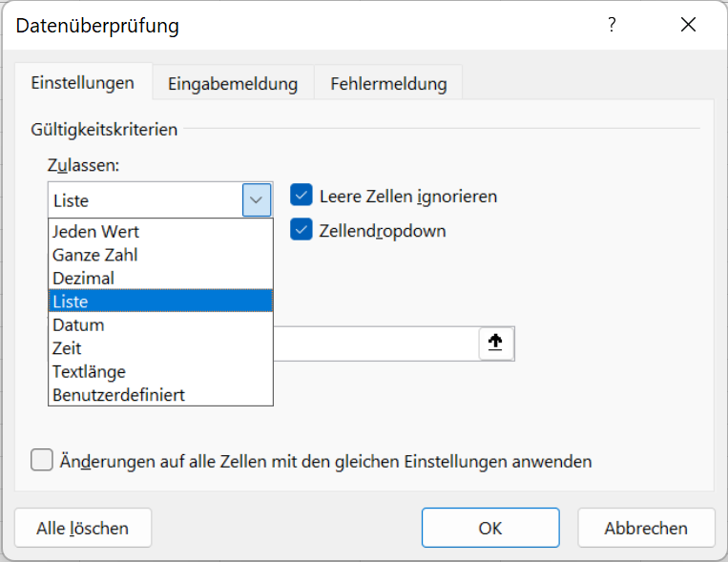
Task: Close the Datenüberprüfung dialog
Action: tap(688, 25)
